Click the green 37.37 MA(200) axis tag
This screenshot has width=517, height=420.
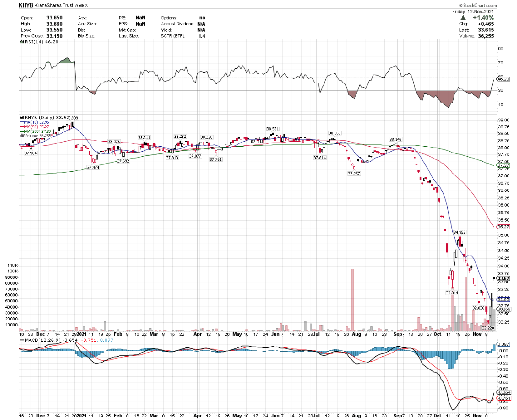pyautogui.click(x=503, y=165)
